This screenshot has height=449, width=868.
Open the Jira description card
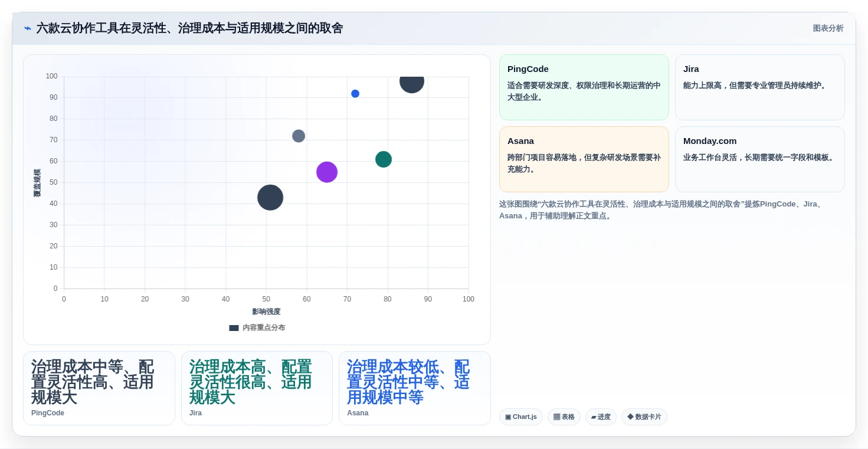pos(760,87)
